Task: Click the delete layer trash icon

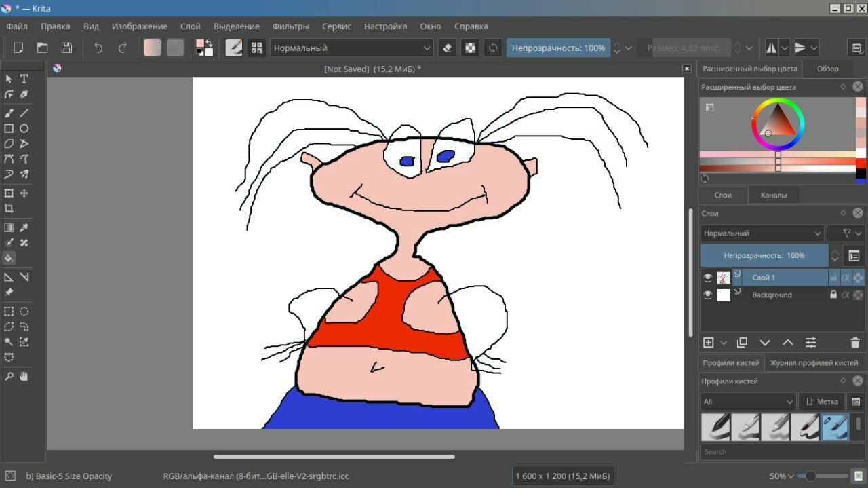Action: coord(854,343)
